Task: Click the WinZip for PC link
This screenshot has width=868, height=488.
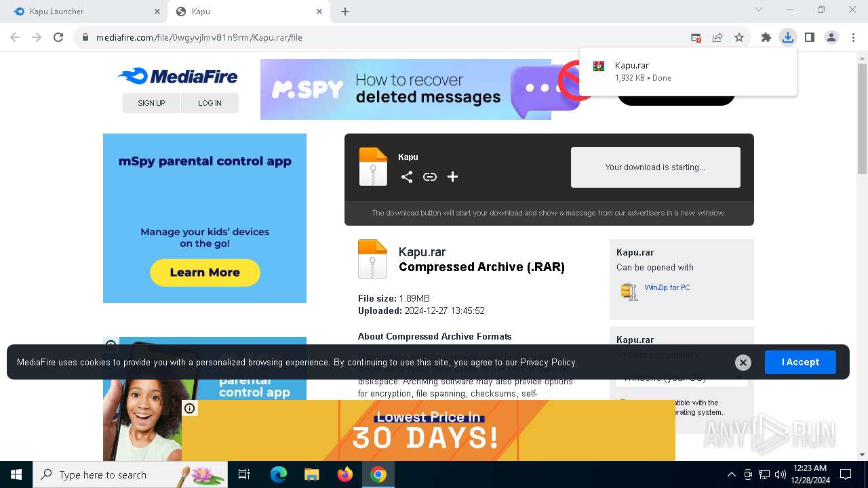Action: click(667, 287)
